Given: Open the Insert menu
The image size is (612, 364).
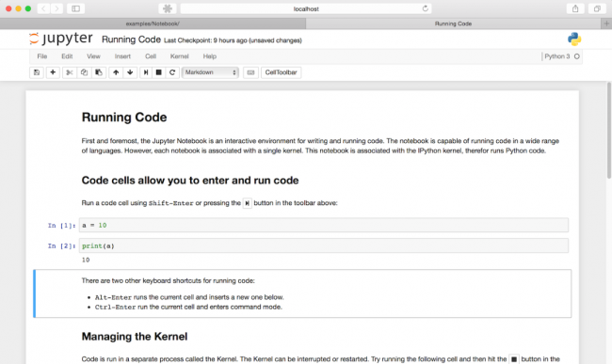Looking at the screenshot, I should tap(122, 56).
